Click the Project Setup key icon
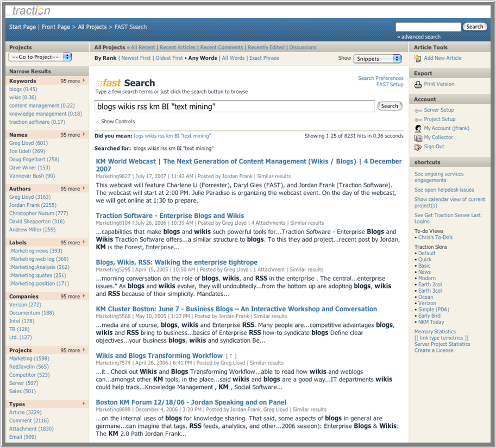This screenshot has height=448, width=496. (x=418, y=119)
